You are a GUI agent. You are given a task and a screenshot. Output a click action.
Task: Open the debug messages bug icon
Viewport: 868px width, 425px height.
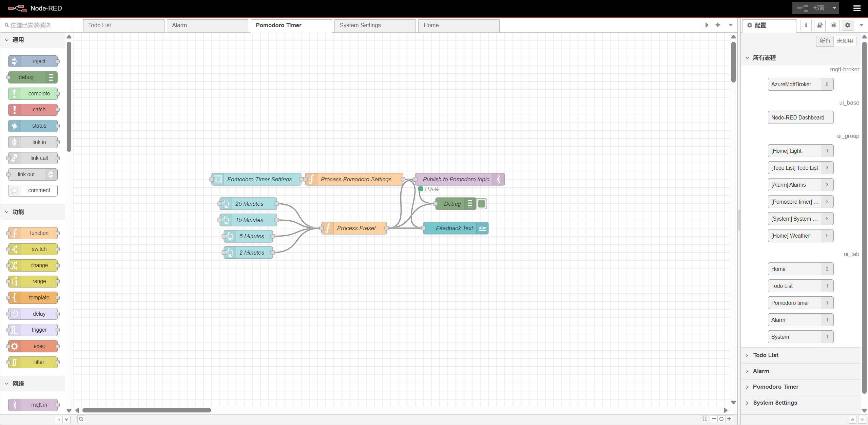[x=834, y=25]
